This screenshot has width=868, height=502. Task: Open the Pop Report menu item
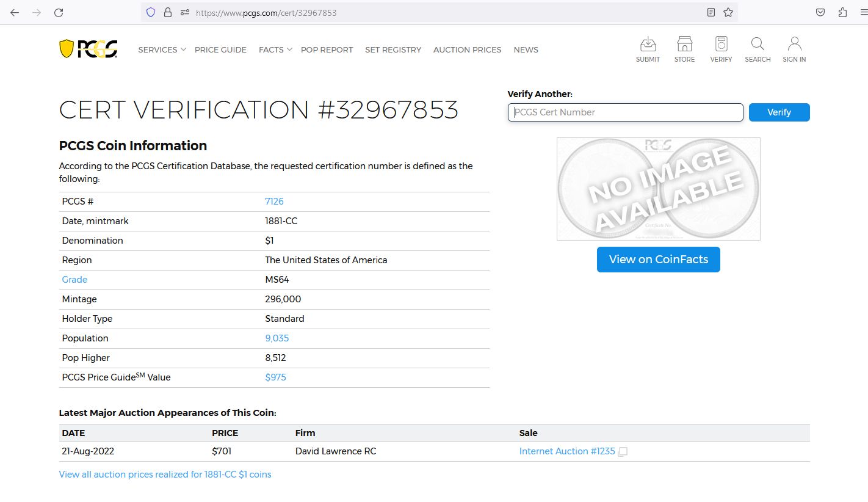click(x=327, y=49)
